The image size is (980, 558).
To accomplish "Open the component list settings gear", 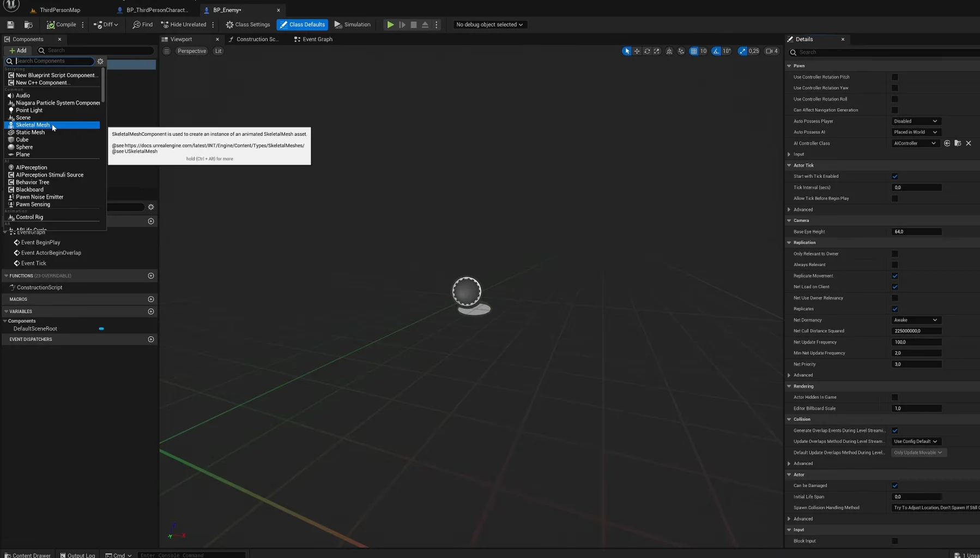I will pyautogui.click(x=100, y=61).
